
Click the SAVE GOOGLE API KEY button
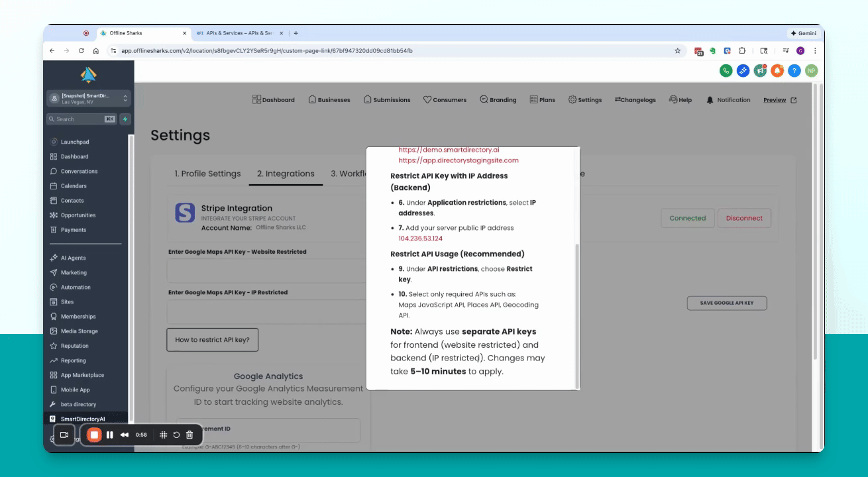pyautogui.click(x=727, y=303)
